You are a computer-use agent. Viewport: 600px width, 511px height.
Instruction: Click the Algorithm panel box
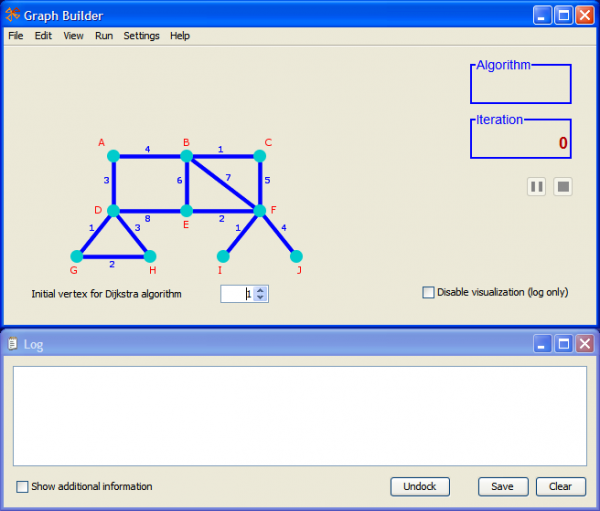coord(521,84)
